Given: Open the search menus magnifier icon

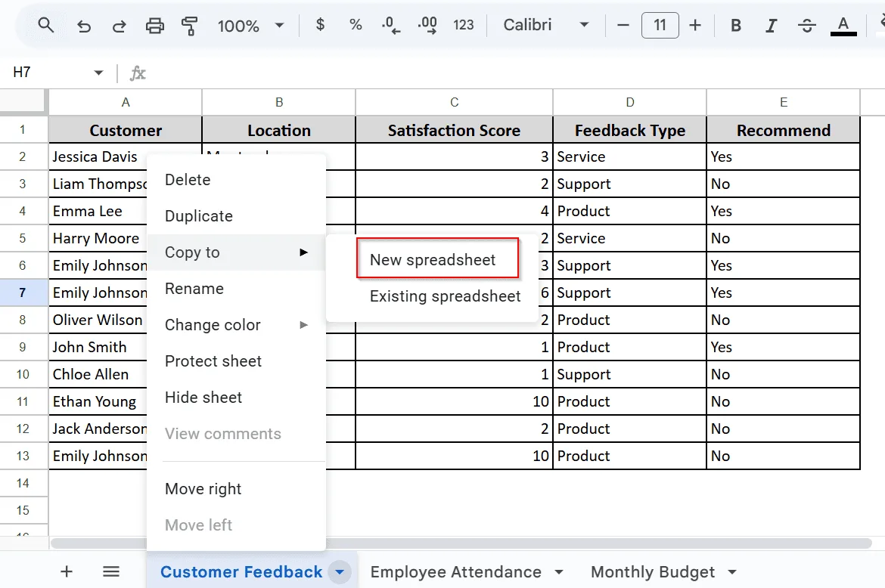Looking at the screenshot, I should point(45,26).
